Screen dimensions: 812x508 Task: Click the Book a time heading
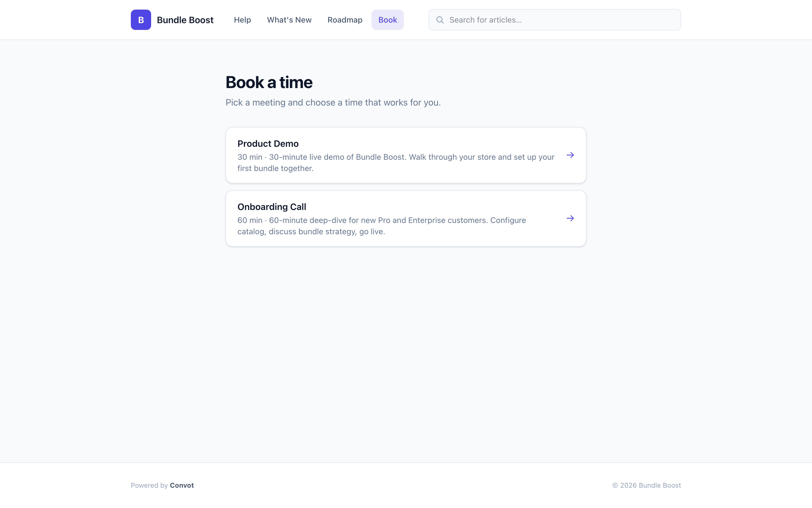269,82
